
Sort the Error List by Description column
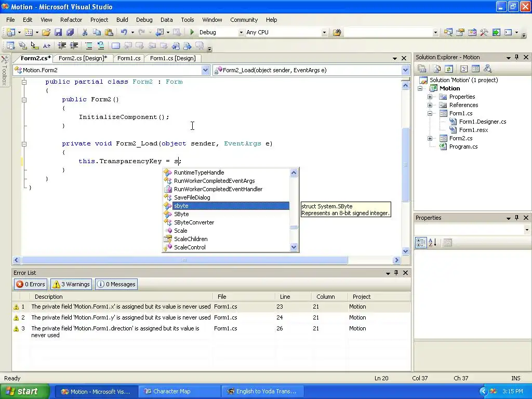pos(122,297)
